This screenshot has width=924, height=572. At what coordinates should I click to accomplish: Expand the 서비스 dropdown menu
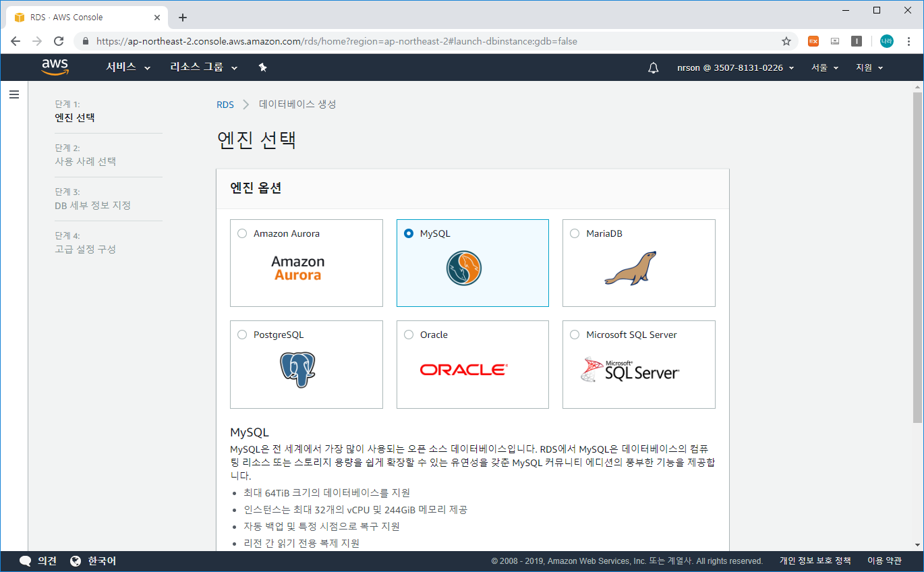128,67
